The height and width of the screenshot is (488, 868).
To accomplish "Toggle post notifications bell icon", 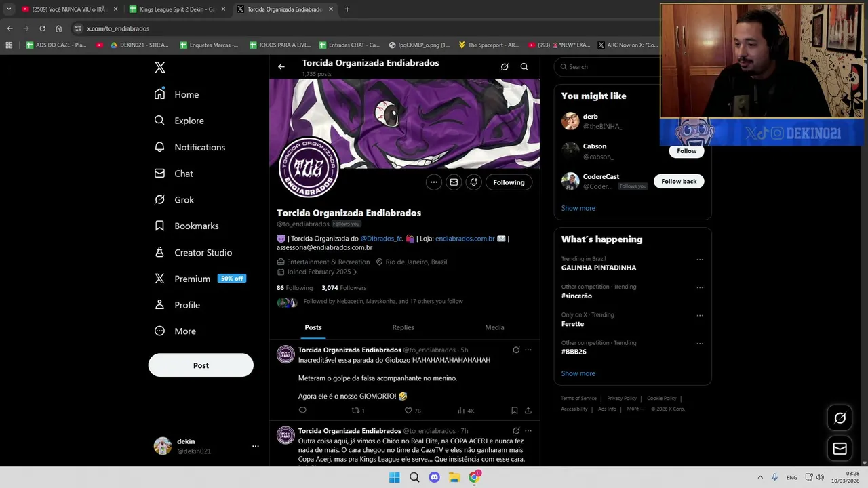I will click(x=474, y=182).
